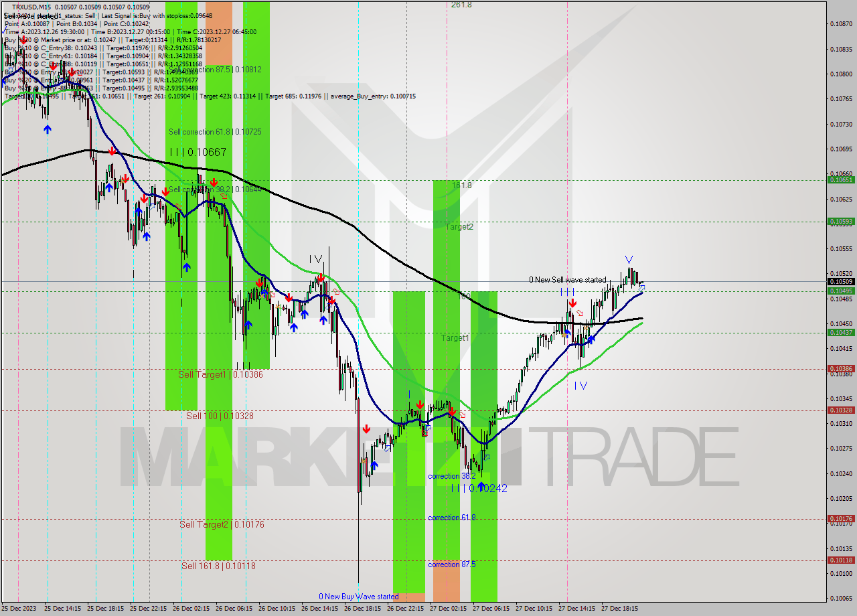Click the 0.10176 red price axis tag
Screen dimensions: 857x616
click(x=841, y=518)
